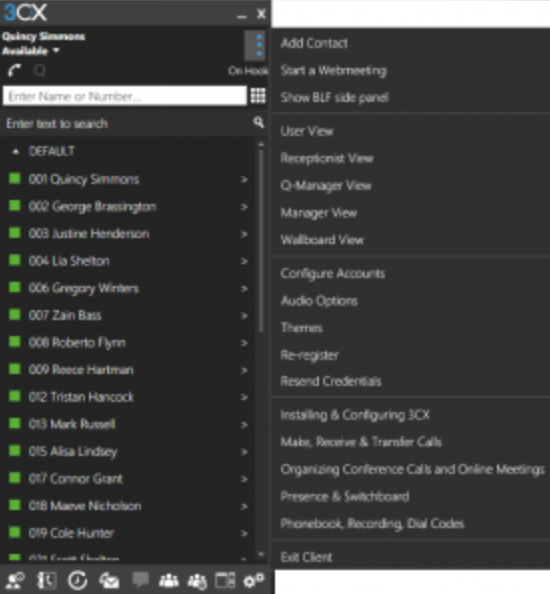Click green status square for 017 Connor Grant
The image size is (550, 594).
(15, 478)
